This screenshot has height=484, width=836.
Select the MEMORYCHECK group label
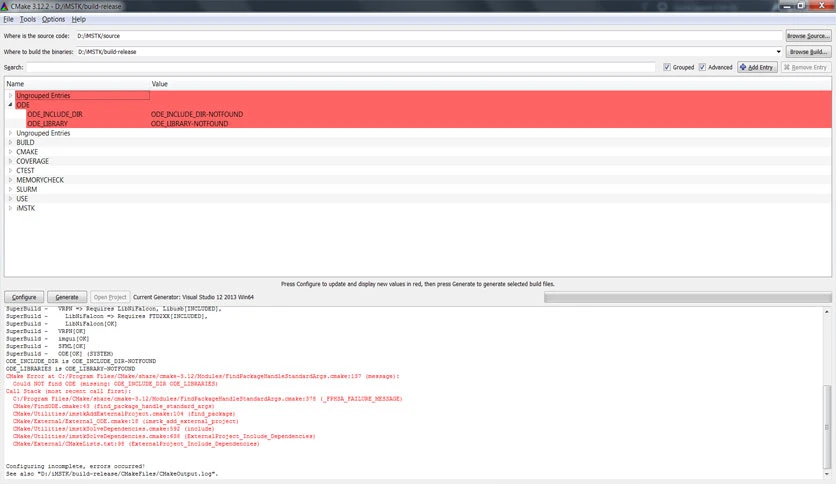(x=40, y=180)
